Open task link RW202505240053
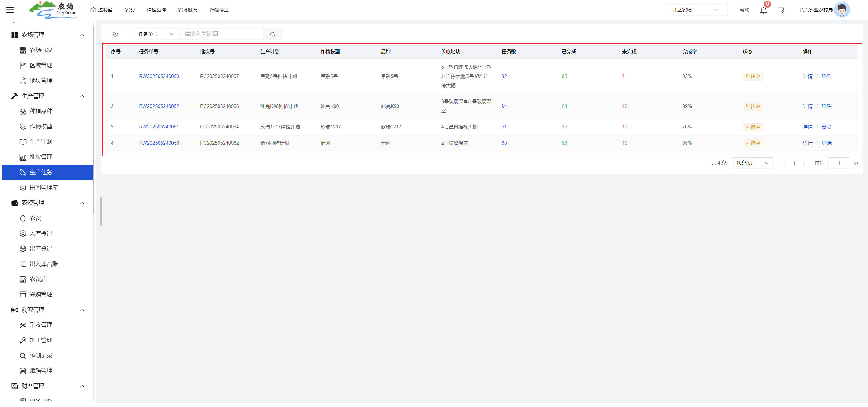This screenshot has height=407, width=868. pos(159,77)
